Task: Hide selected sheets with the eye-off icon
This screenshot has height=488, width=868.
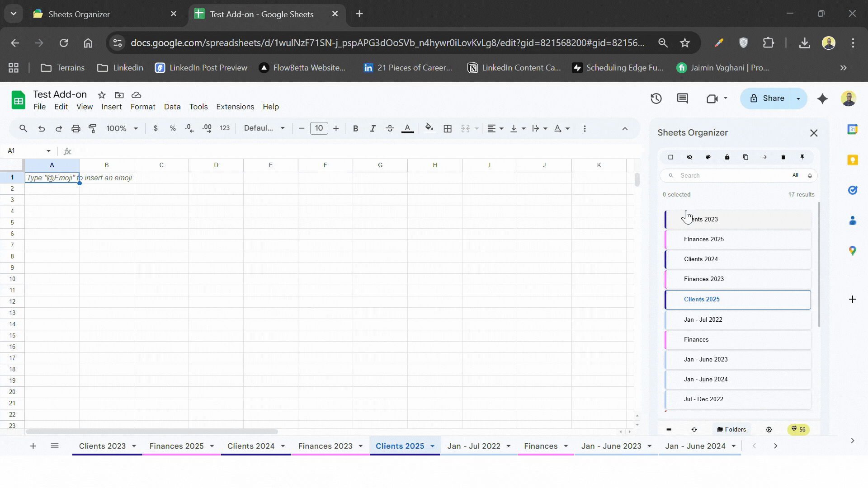Action: click(689, 157)
